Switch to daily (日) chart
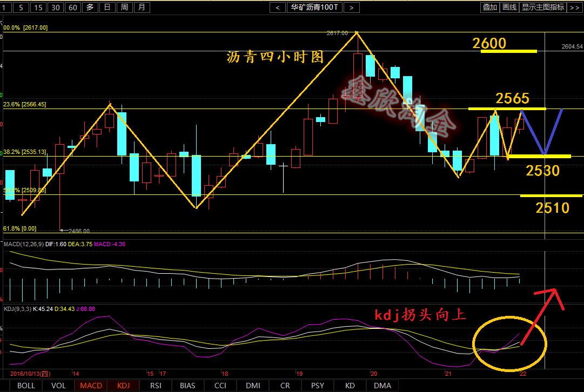This screenshot has height=392, width=584. point(108,7)
